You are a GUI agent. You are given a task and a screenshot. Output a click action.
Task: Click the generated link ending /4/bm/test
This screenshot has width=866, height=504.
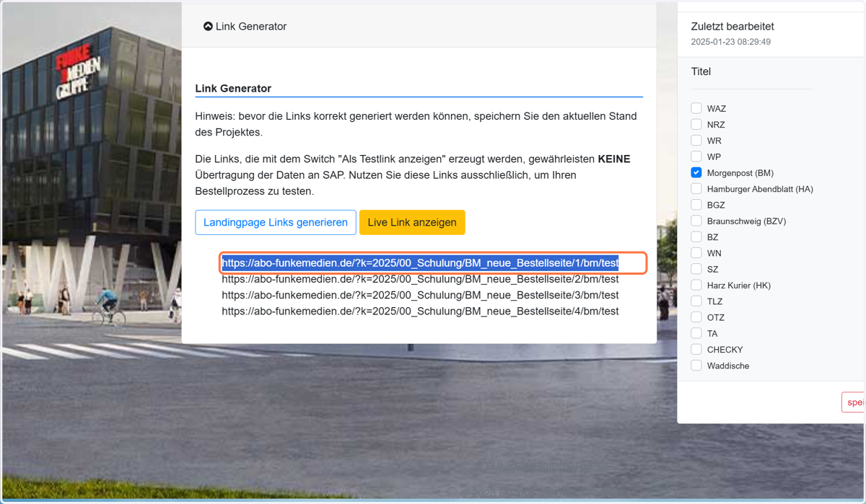(420, 311)
